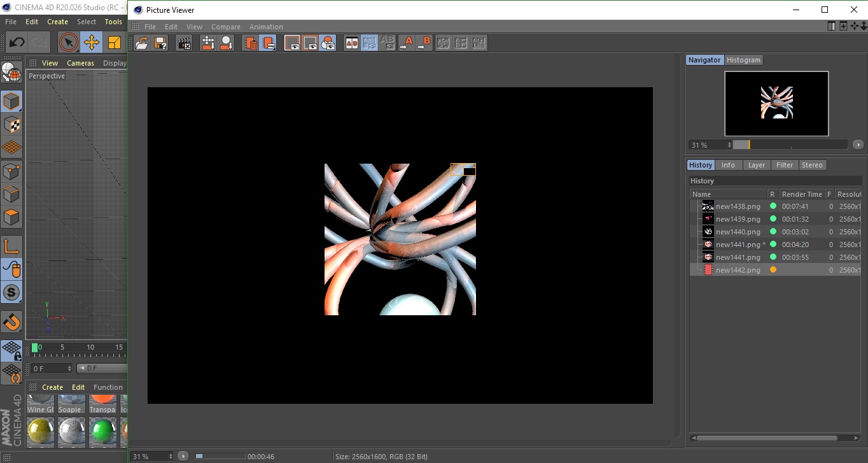Toggle the AB comparison mode button
Viewport: 868px width, 463px height.
pyautogui.click(x=351, y=43)
